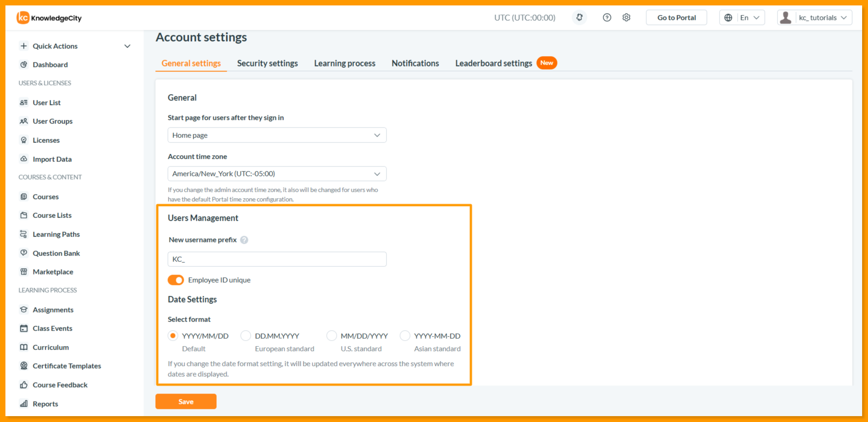This screenshot has width=868, height=422.
Task: Click the Class Events calendar icon
Action: tap(24, 328)
